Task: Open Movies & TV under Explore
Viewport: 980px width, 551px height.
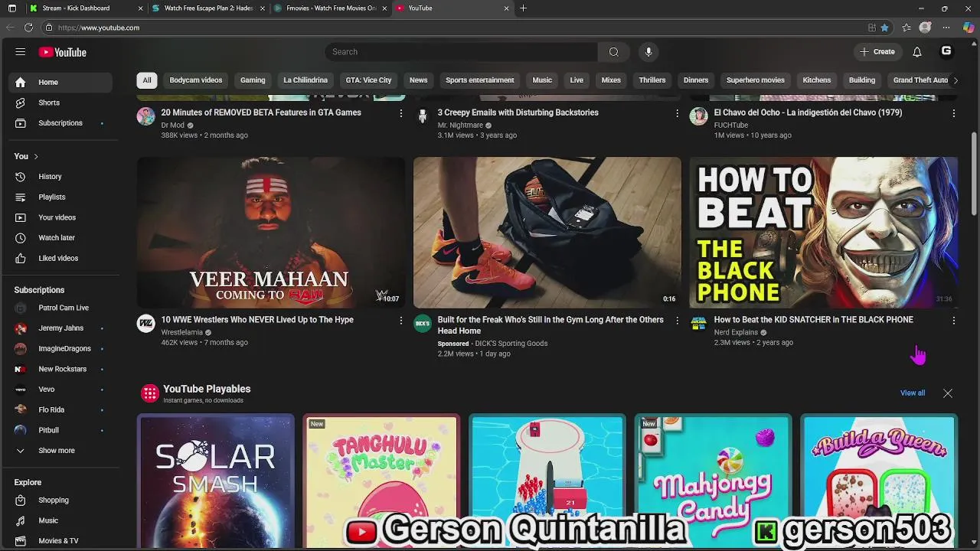Action: (x=60, y=541)
